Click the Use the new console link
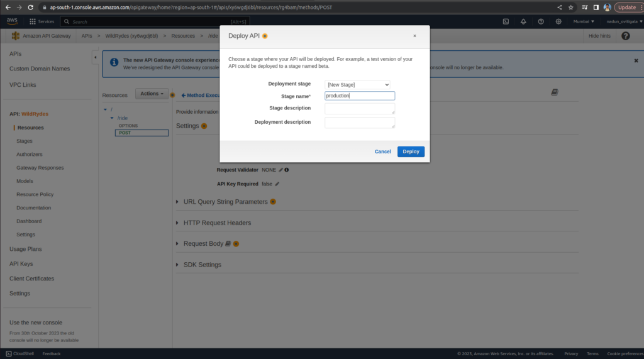Viewport: 644px width, 359px height. 36,323
